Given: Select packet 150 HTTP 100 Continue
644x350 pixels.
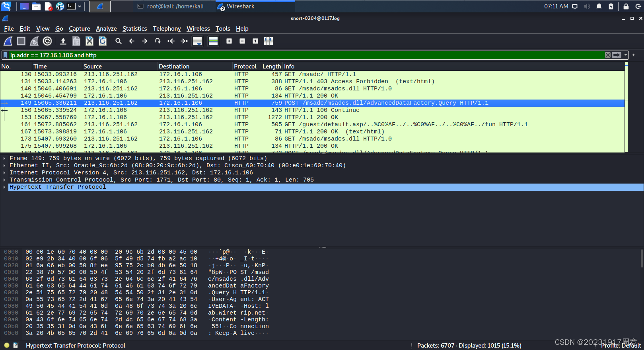Looking at the screenshot, I should click(x=312, y=110).
